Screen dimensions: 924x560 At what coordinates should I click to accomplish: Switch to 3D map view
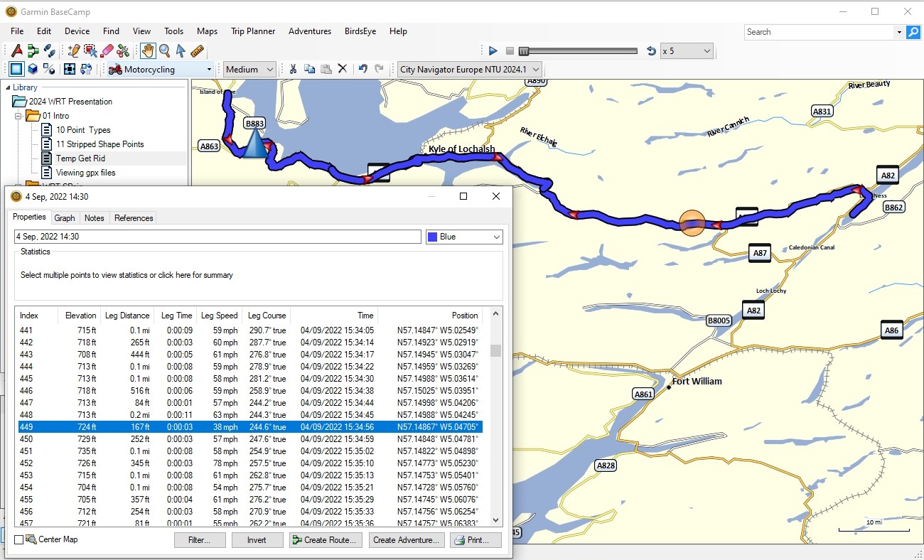point(33,69)
